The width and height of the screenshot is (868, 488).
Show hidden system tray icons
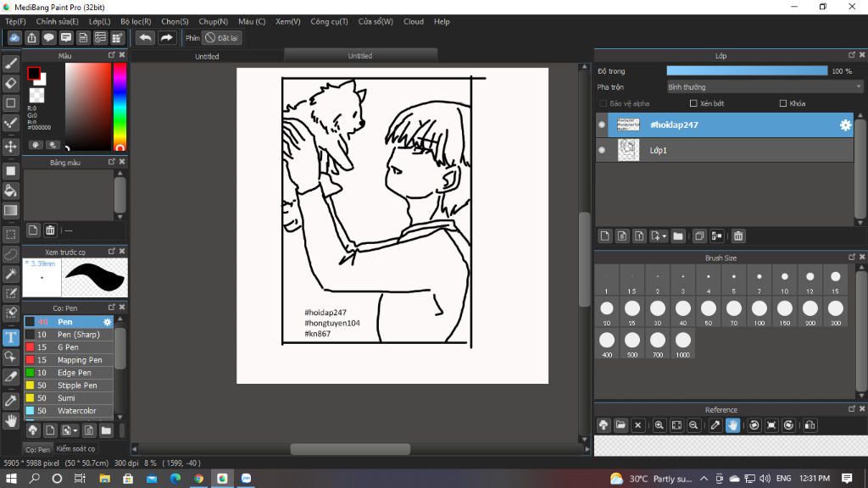click(x=704, y=479)
